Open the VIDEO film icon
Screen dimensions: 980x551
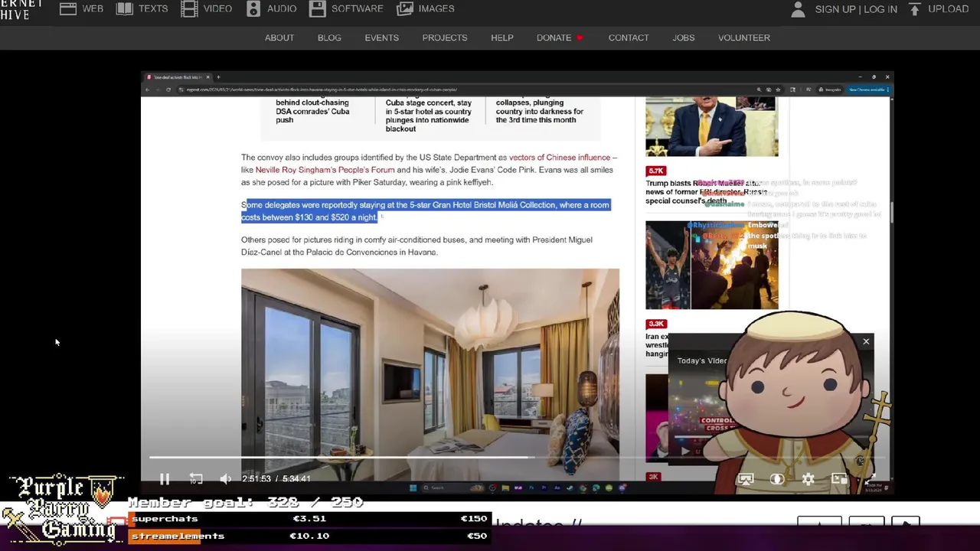coord(189,8)
